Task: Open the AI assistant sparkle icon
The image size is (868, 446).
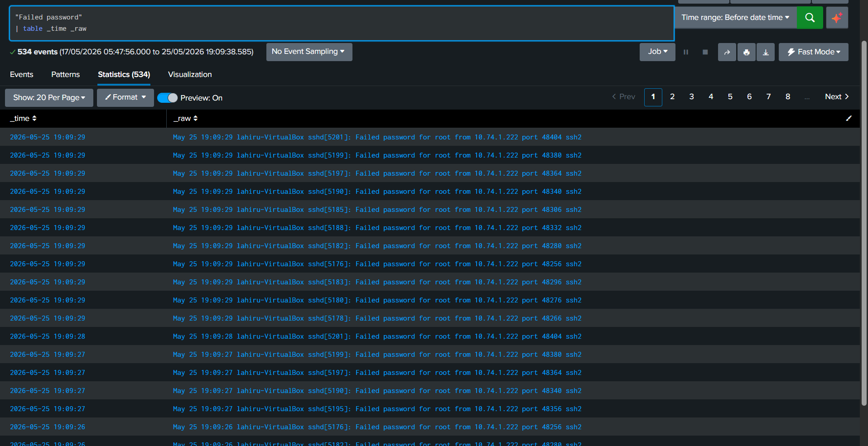Action: (837, 18)
